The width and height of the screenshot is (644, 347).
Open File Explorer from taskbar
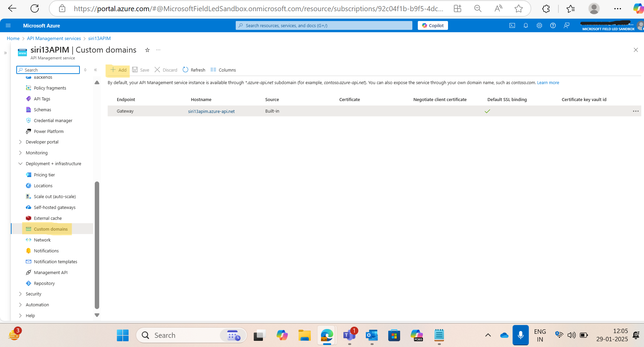coord(304,335)
